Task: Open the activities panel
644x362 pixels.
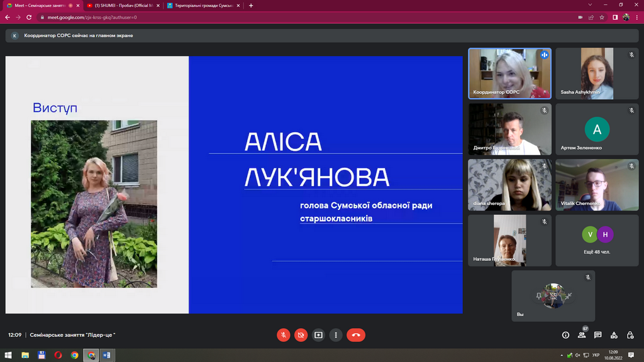Action: [614, 335]
